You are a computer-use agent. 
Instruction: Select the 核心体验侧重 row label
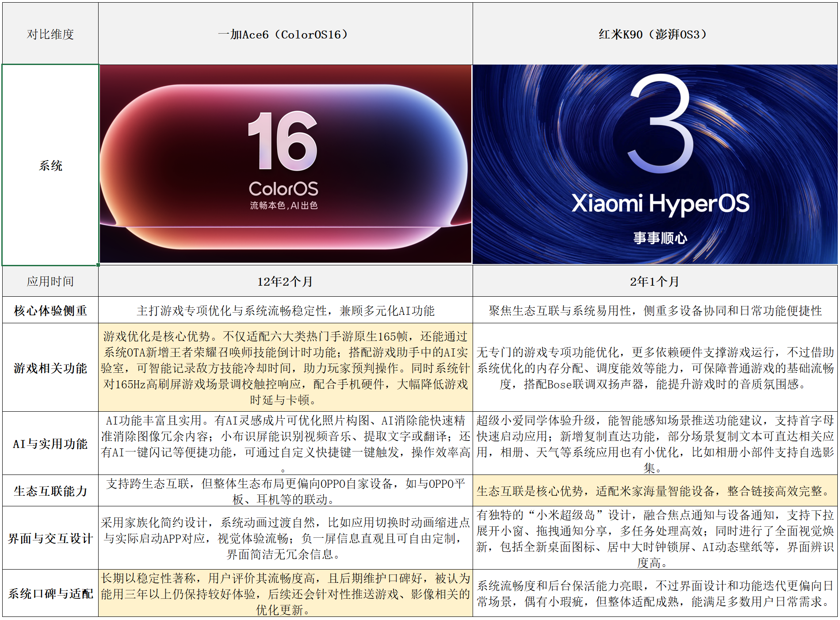(50, 310)
